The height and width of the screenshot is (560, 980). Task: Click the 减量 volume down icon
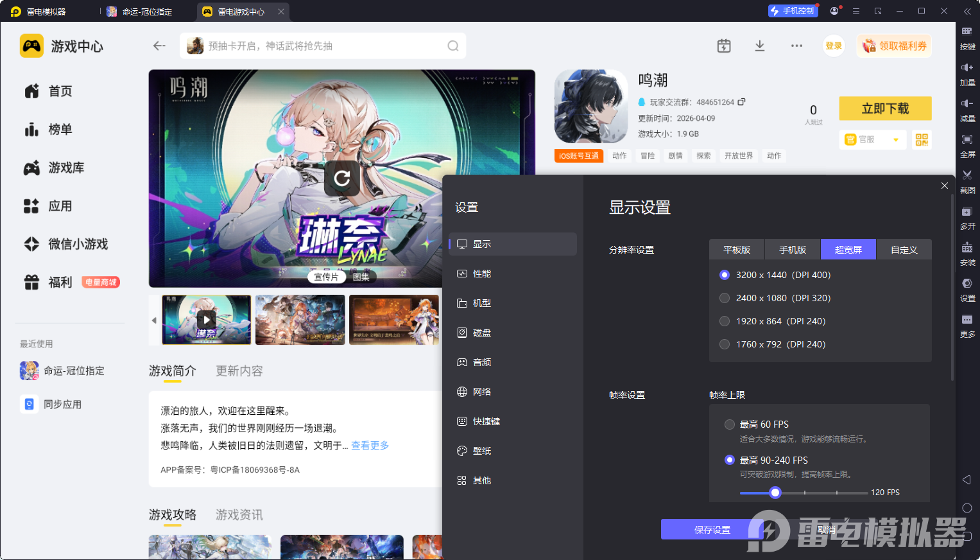click(x=967, y=103)
